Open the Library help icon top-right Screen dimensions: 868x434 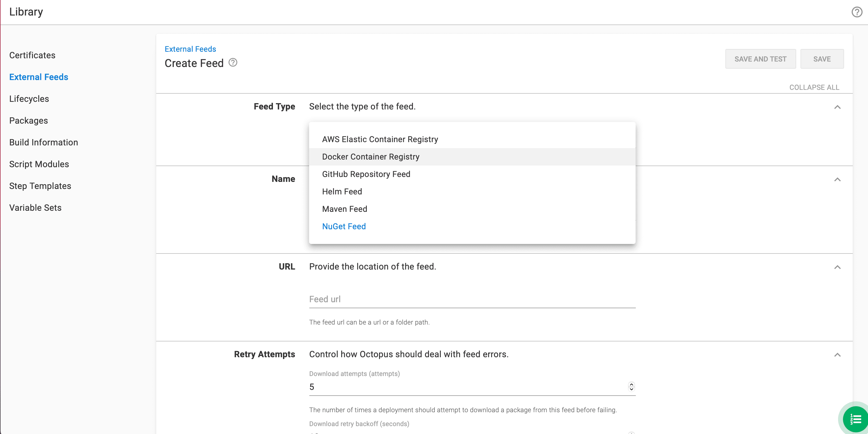click(857, 12)
